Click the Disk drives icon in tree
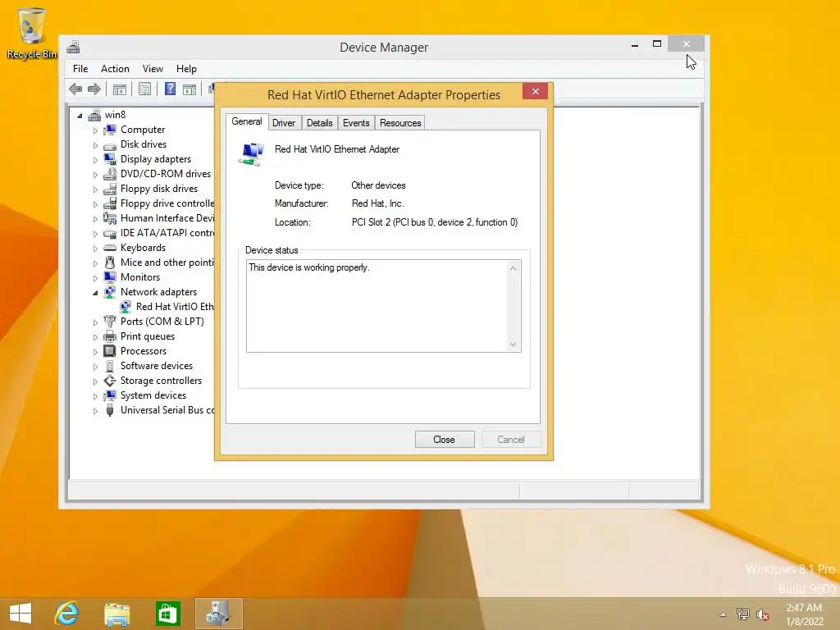 pyautogui.click(x=110, y=144)
